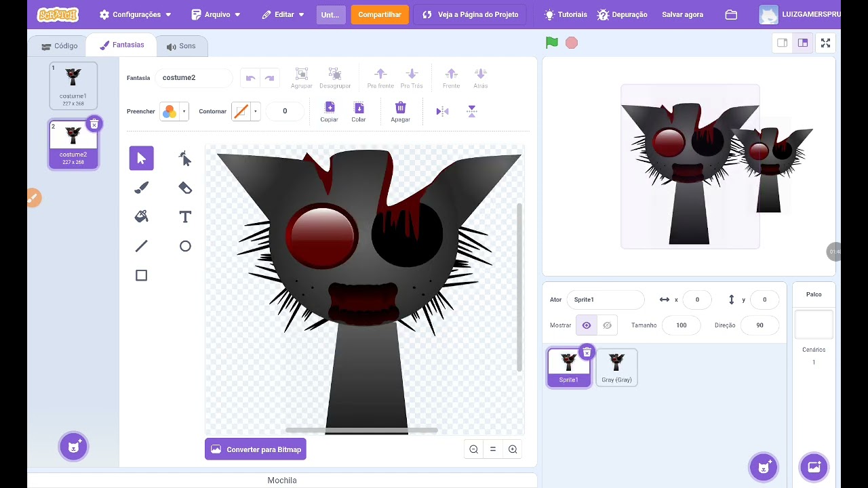
Task: Switch to Fantasias tab
Action: coord(122,45)
